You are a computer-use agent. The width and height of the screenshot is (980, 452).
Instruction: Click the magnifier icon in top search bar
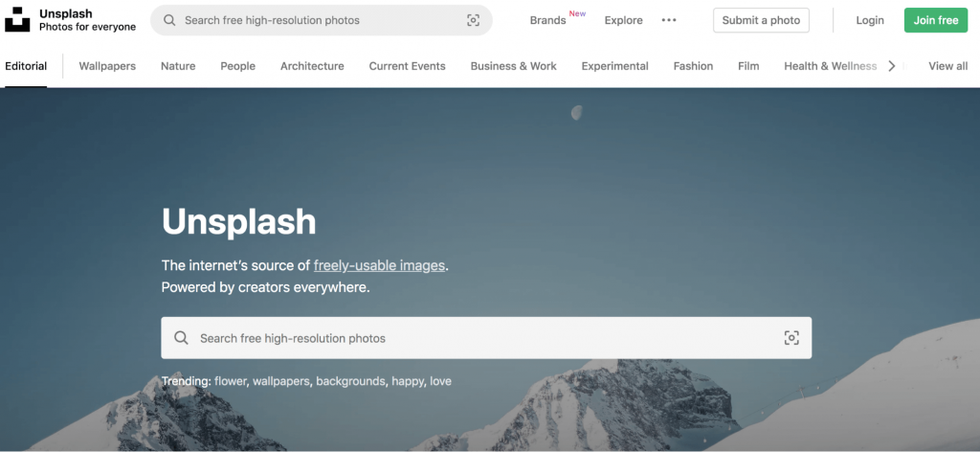point(169,20)
